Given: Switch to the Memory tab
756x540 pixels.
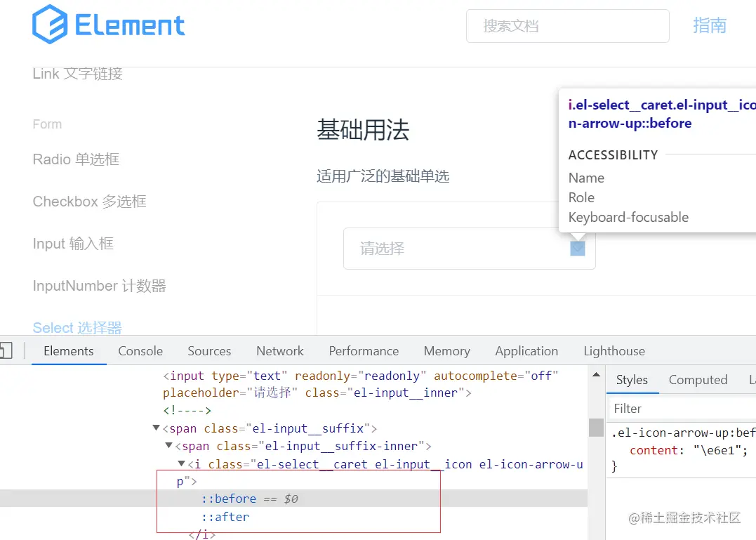Looking at the screenshot, I should (x=447, y=351).
